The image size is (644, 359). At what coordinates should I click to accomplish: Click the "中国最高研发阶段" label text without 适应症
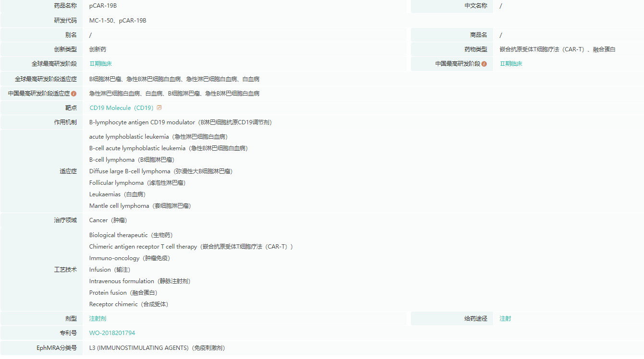click(x=458, y=64)
